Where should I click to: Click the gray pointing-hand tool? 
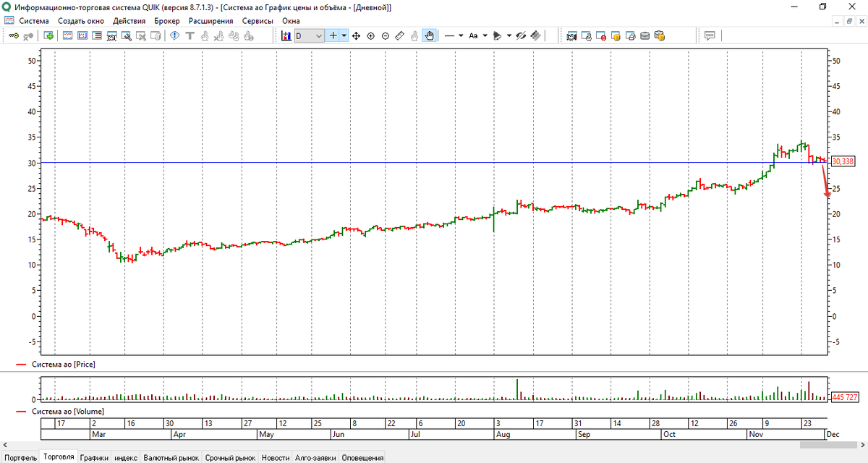[414, 35]
